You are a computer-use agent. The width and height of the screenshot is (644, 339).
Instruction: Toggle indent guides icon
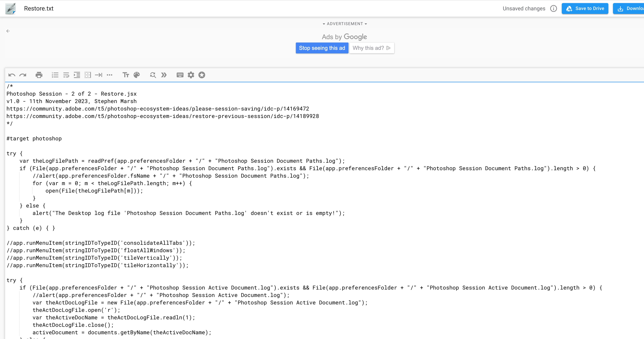point(77,75)
